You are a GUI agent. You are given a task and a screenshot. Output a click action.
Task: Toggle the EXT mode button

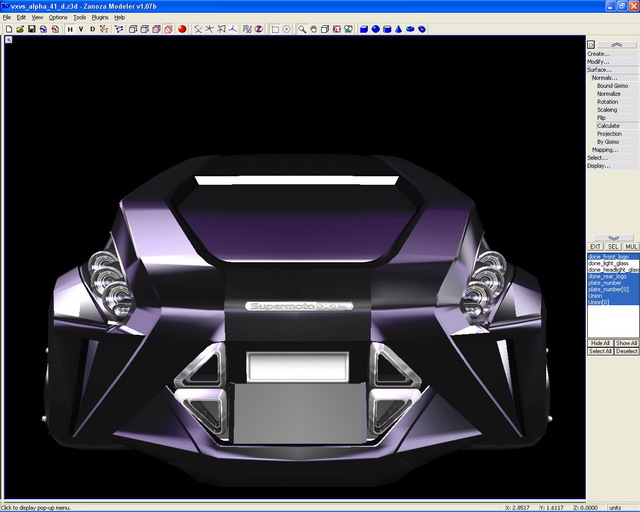pos(595,246)
